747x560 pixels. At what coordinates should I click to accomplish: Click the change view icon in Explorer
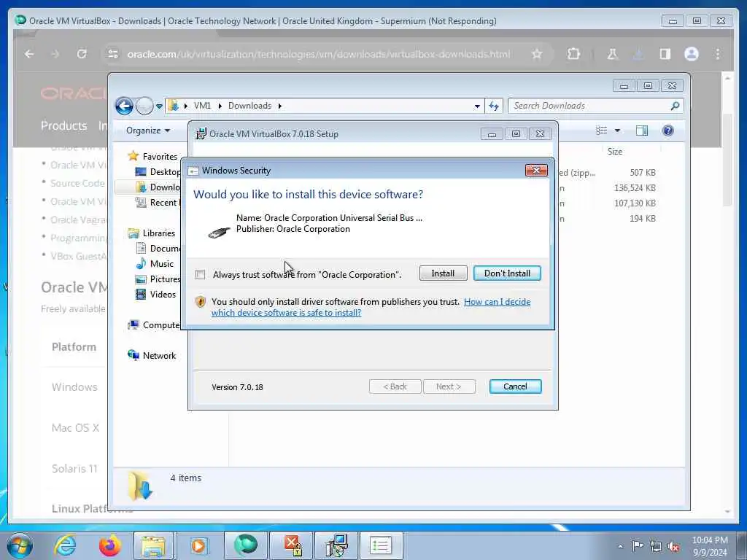[602, 131]
